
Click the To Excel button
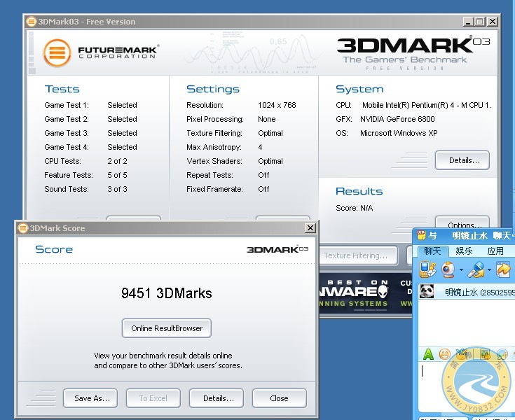pyautogui.click(x=153, y=398)
